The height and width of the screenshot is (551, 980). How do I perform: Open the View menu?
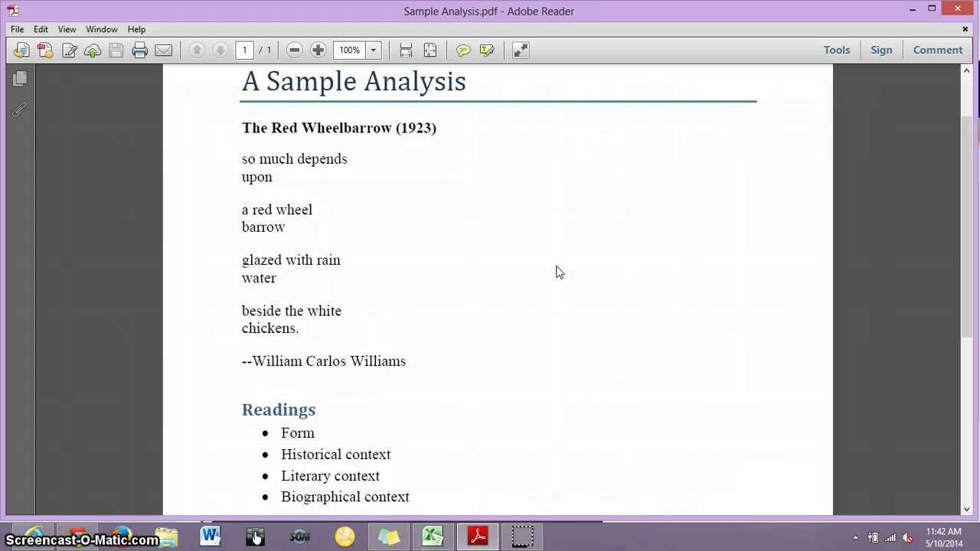point(67,29)
